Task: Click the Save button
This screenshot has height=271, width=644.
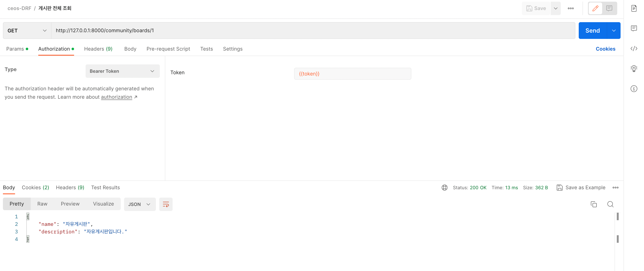Action: pyautogui.click(x=536, y=8)
